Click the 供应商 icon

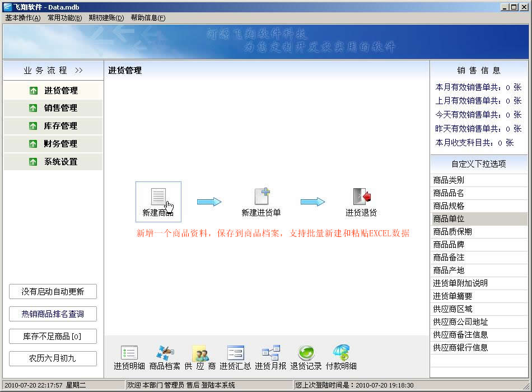[200, 353]
